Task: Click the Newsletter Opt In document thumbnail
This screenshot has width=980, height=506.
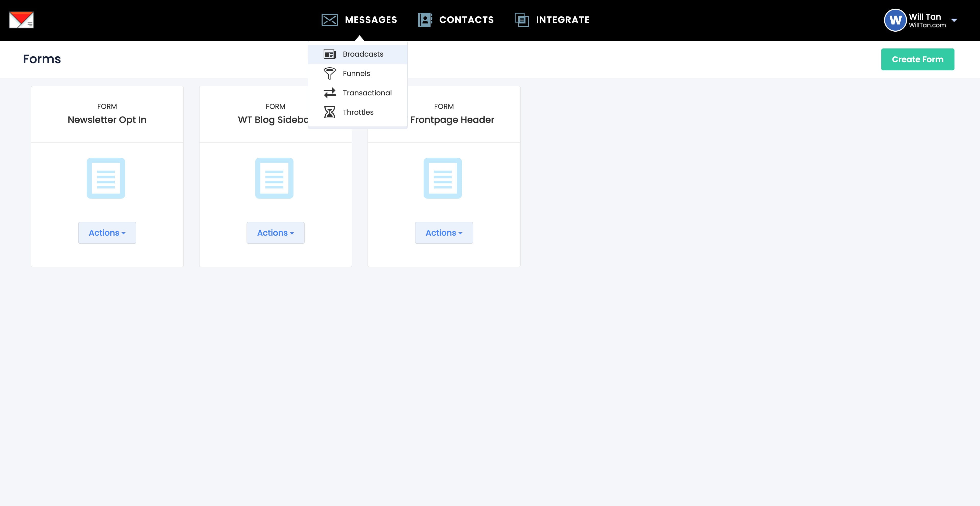Action: (x=106, y=178)
